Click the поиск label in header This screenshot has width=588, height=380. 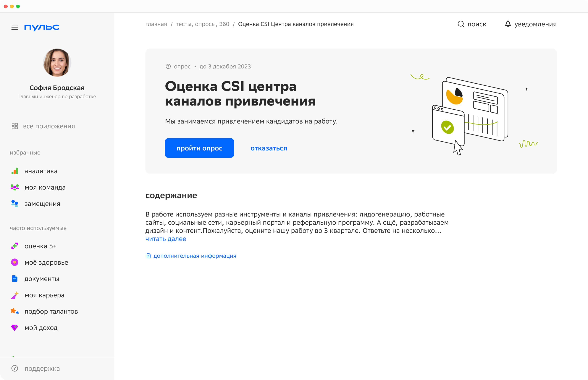[x=477, y=24]
